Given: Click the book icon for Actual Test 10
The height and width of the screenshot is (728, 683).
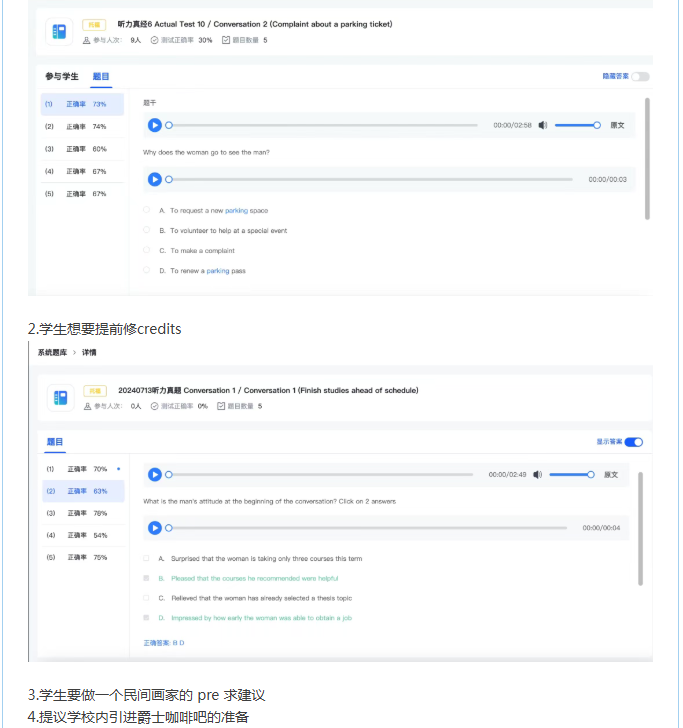Looking at the screenshot, I should point(59,32).
